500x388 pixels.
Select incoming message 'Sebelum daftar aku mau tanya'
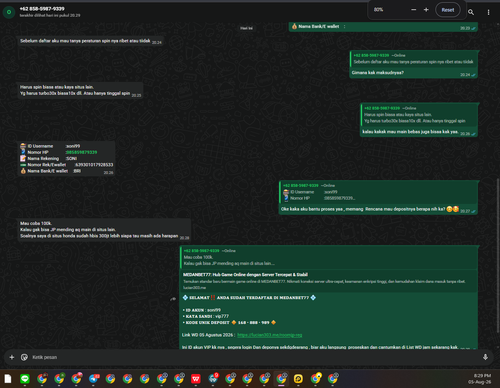85,41
